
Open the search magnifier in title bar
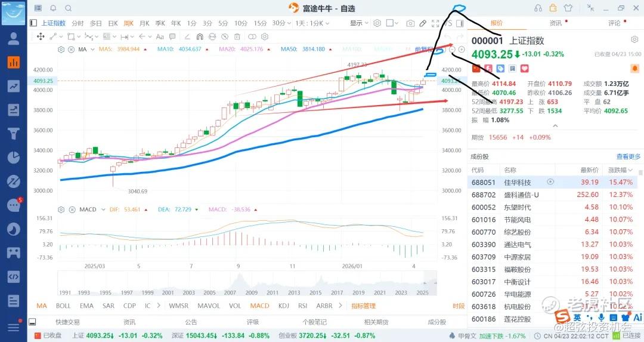[69, 8]
